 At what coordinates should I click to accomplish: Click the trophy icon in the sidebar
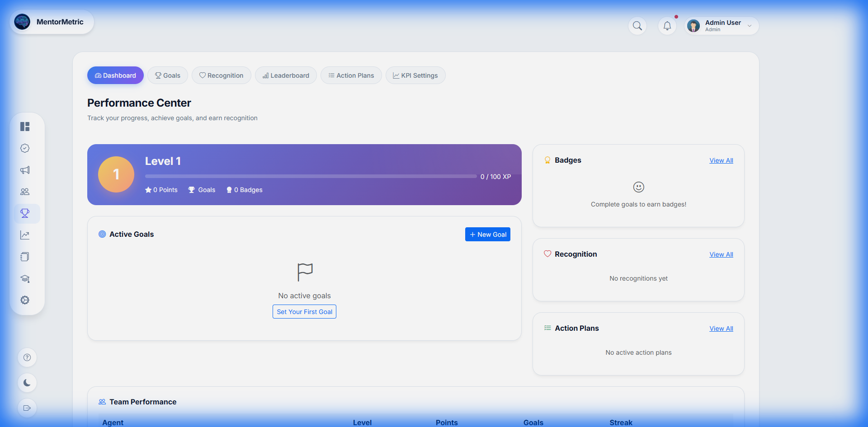click(25, 213)
